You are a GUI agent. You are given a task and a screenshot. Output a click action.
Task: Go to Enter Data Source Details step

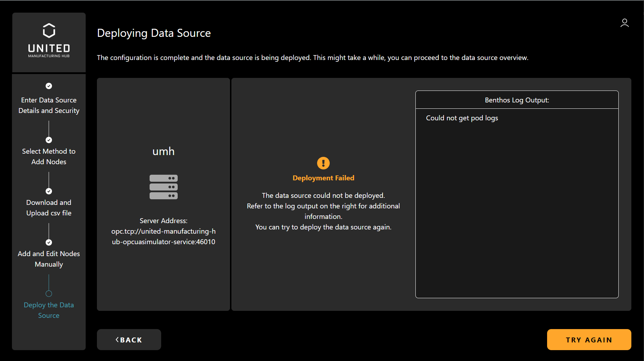(x=49, y=105)
